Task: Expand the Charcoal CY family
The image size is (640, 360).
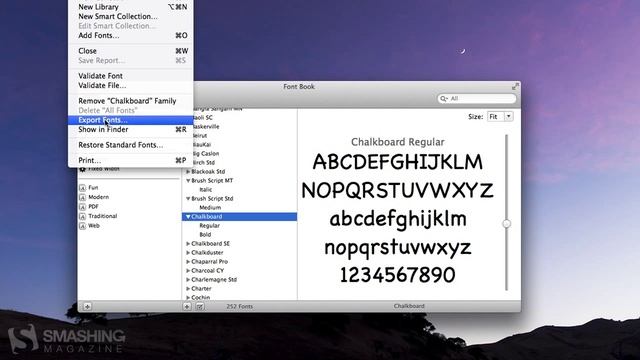Action: coord(188,271)
